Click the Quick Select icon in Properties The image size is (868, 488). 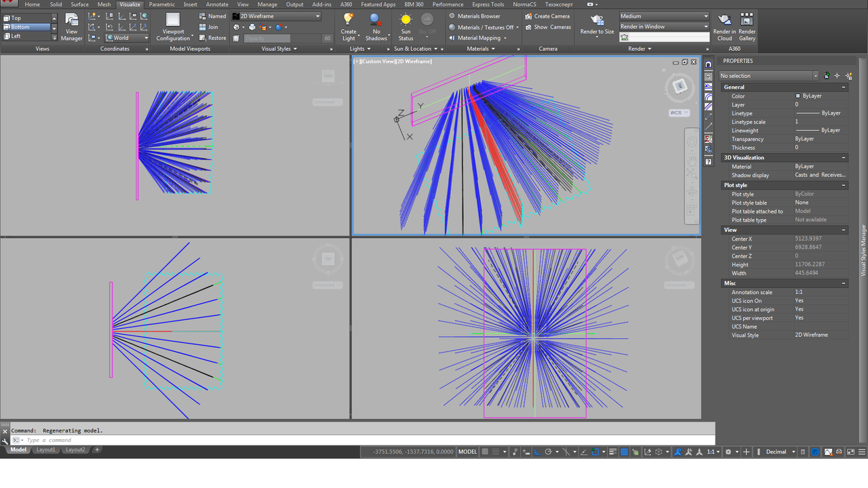(849, 76)
